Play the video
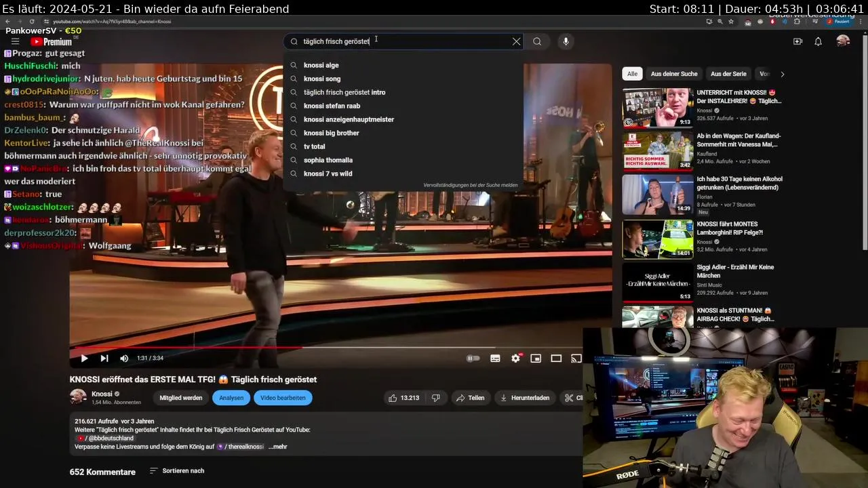Image resolution: width=868 pixels, height=488 pixels. click(84, 359)
